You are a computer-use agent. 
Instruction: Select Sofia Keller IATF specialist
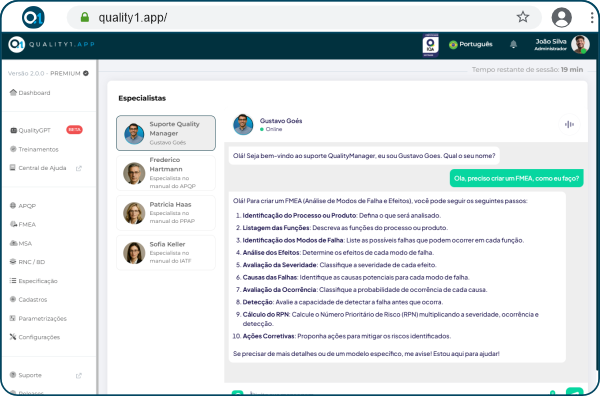click(166, 253)
